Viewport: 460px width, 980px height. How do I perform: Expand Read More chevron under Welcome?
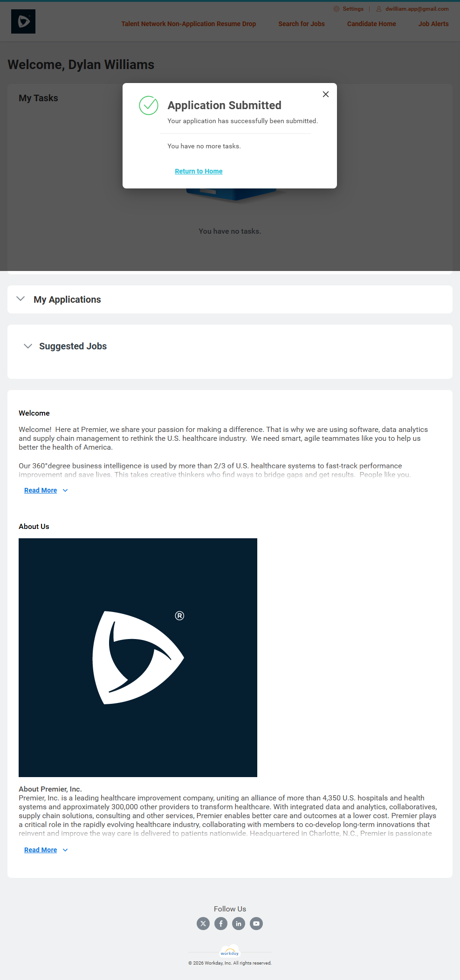(x=65, y=490)
